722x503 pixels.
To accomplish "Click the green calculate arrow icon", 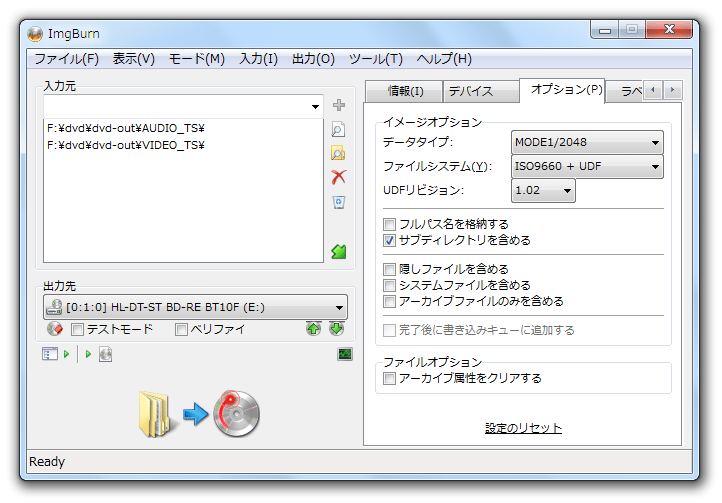I will tap(339, 251).
